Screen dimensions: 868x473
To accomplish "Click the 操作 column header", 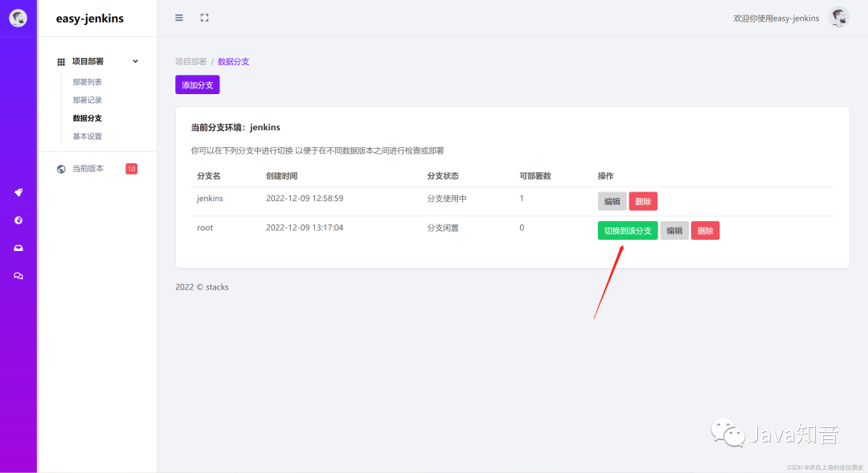I will coord(606,175).
